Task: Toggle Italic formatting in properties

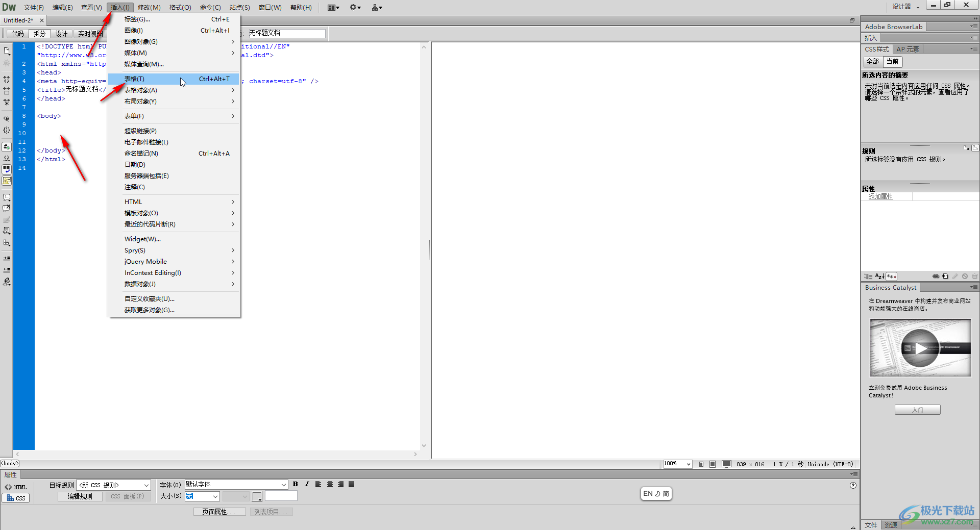Action: pos(307,484)
